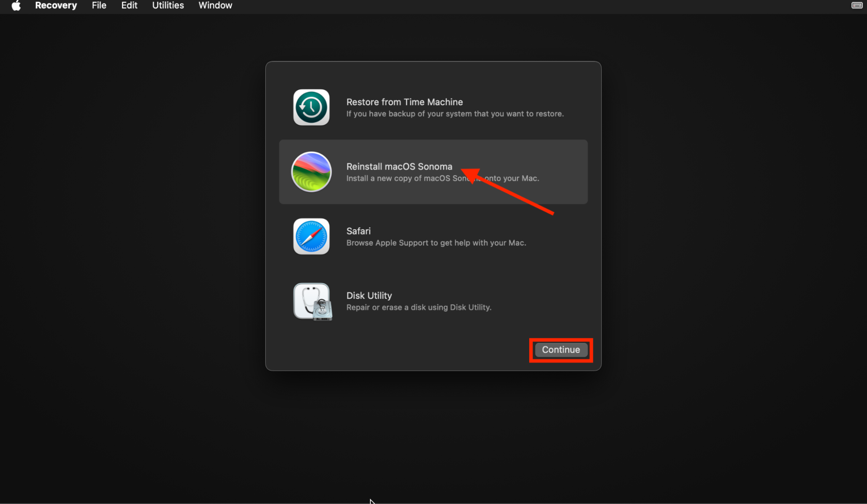Click the Disk Utility description text
The image size is (867, 504).
[419, 307]
